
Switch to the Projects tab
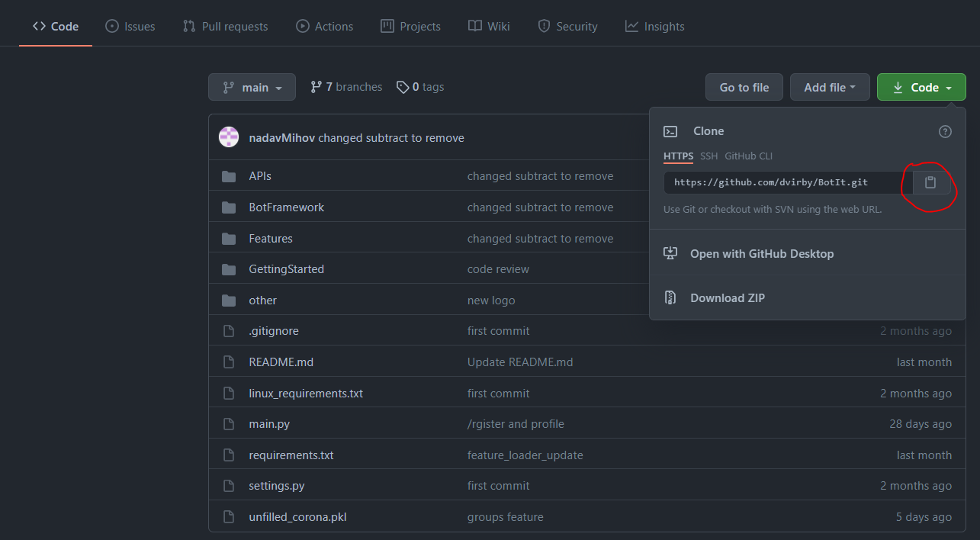(x=410, y=26)
